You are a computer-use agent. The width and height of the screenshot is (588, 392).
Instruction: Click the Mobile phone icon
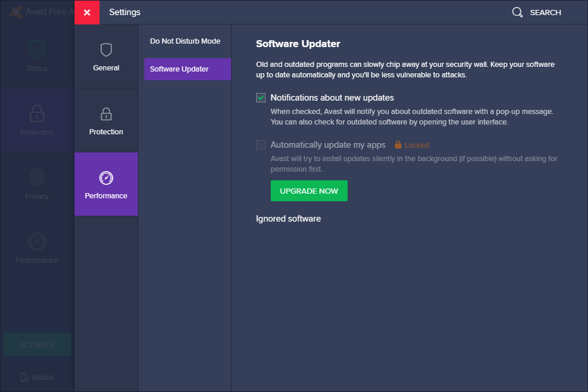pyautogui.click(x=24, y=377)
